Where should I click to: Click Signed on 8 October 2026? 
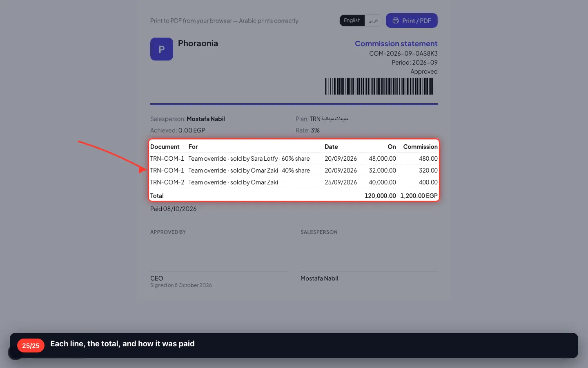point(181,285)
